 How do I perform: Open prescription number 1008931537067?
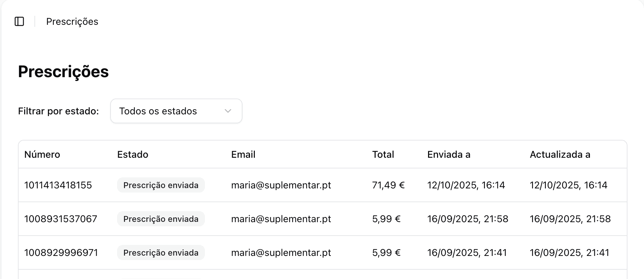pyautogui.click(x=61, y=219)
